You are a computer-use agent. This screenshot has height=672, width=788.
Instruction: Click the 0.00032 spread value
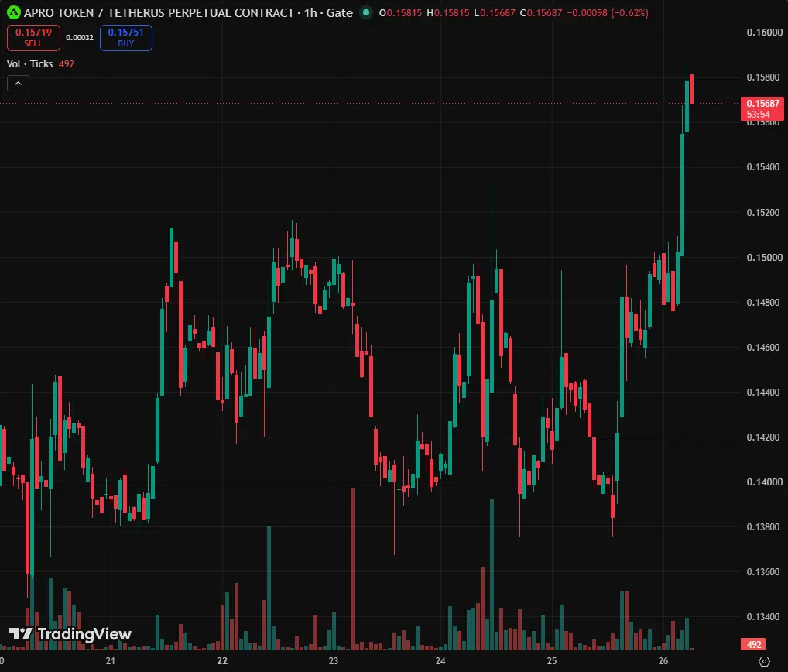[80, 38]
